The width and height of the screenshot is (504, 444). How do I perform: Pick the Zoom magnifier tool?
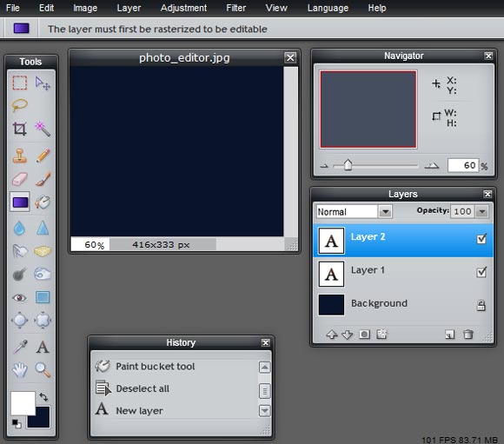pyautogui.click(x=43, y=370)
